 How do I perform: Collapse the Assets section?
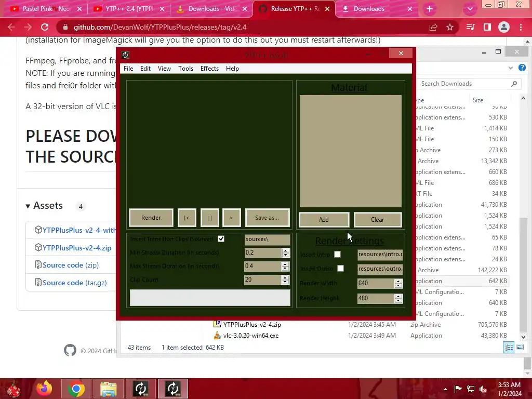click(x=45, y=206)
